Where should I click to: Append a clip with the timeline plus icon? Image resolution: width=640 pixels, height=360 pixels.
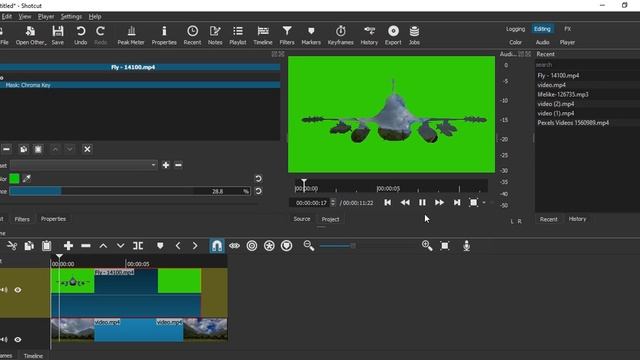click(x=68, y=246)
